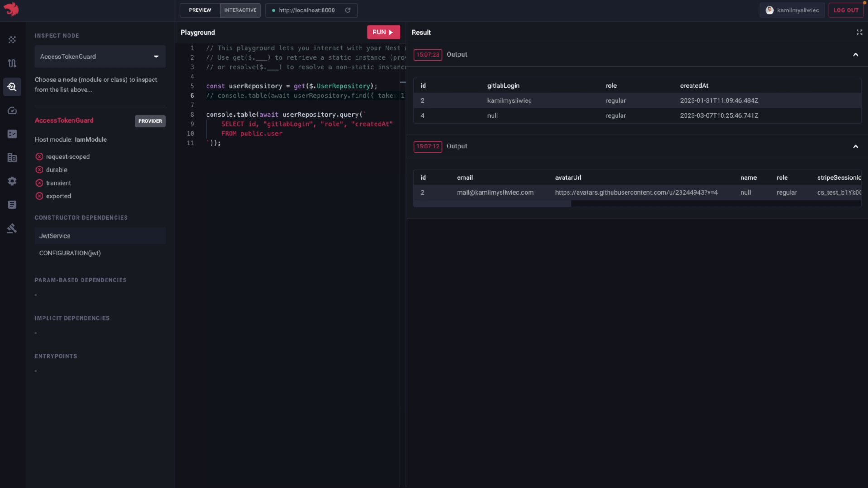Switch to the Interactive tab
868x488 pixels.
pyautogui.click(x=240, y=10)
